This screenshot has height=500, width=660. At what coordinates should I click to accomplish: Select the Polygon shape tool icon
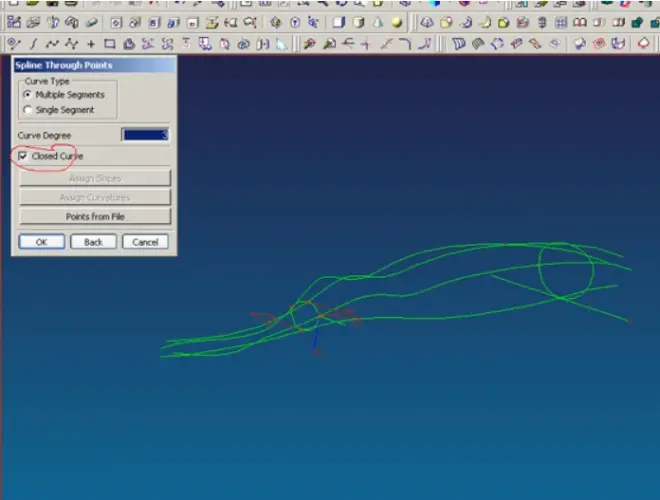tap(129, 43)
